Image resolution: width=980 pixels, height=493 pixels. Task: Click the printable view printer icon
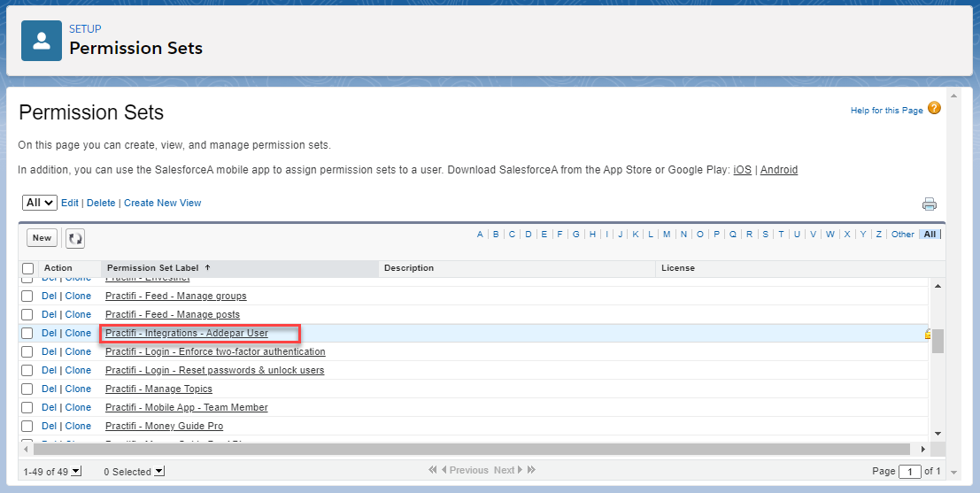pos(930,204)
